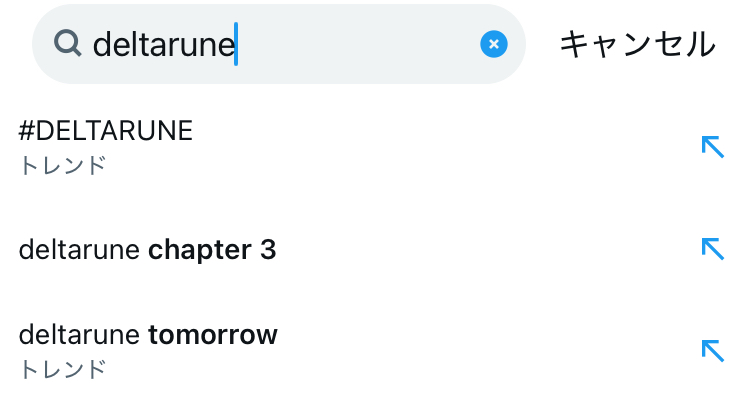Insert query with arrow beside chapter 3
This screenshot has height=413, width=750.
(713, 249)
